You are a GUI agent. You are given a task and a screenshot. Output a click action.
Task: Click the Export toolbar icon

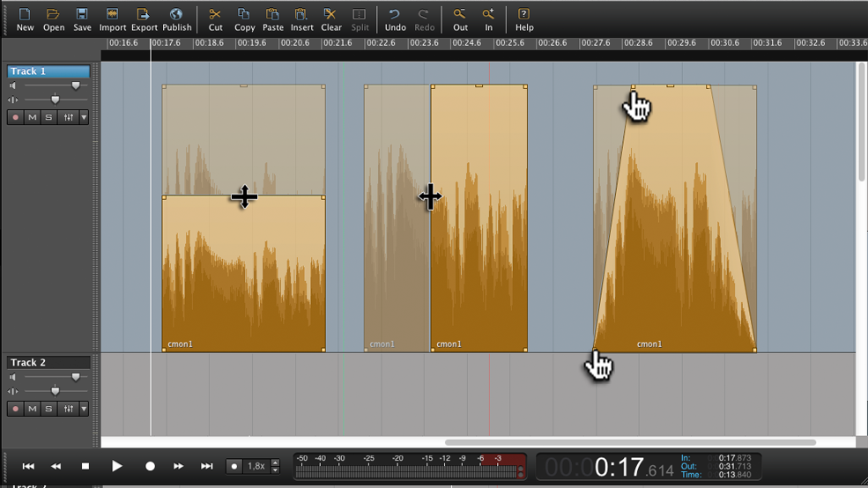pyautogui.click(x=144, y=15)
